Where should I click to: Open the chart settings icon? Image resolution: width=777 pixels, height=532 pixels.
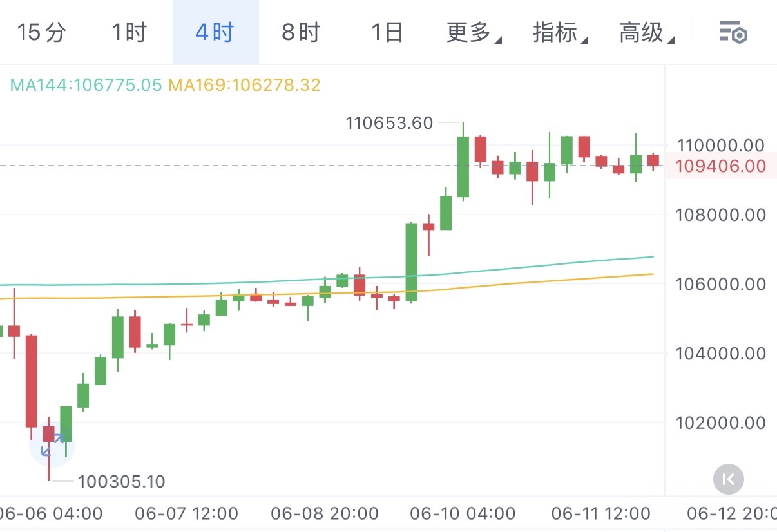(733, 32)
